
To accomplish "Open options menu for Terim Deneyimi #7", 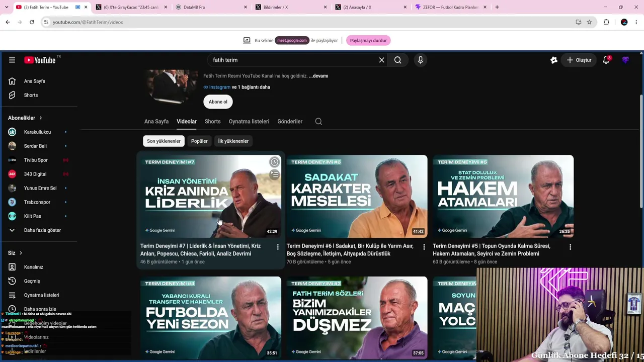I will (x=278, y=247).
